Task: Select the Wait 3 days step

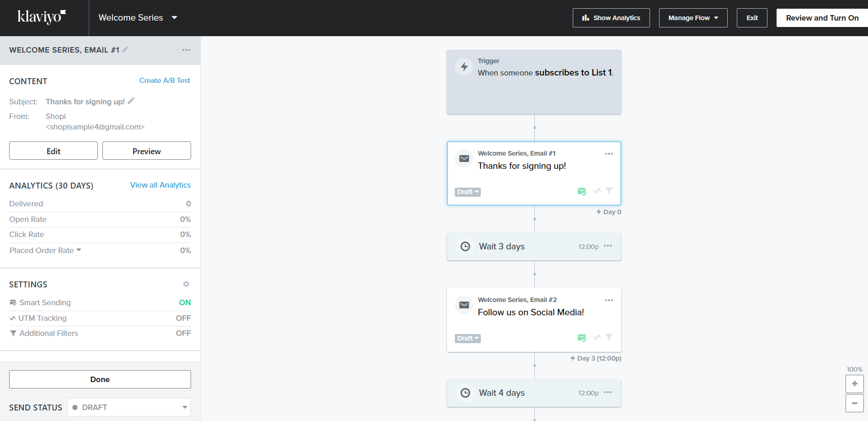Action: tap(534, 247)
